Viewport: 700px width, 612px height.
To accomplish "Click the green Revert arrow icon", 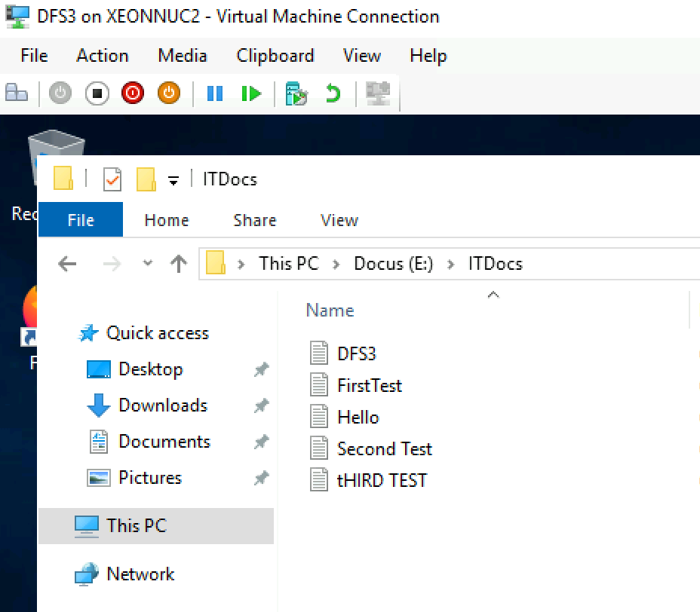I will point(333,93).
